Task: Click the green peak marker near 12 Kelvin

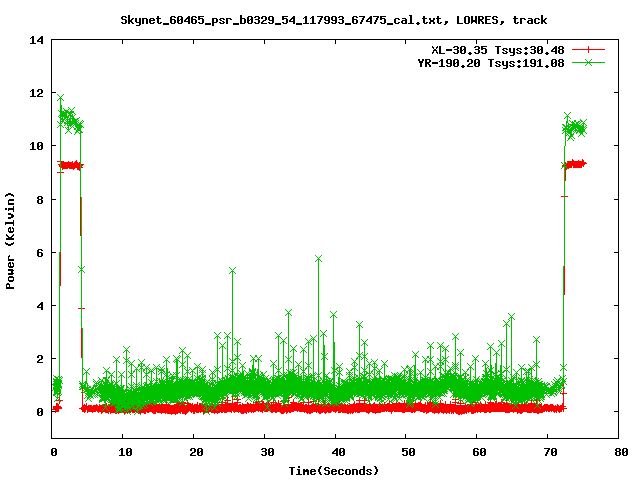Action: pos(60,98)
